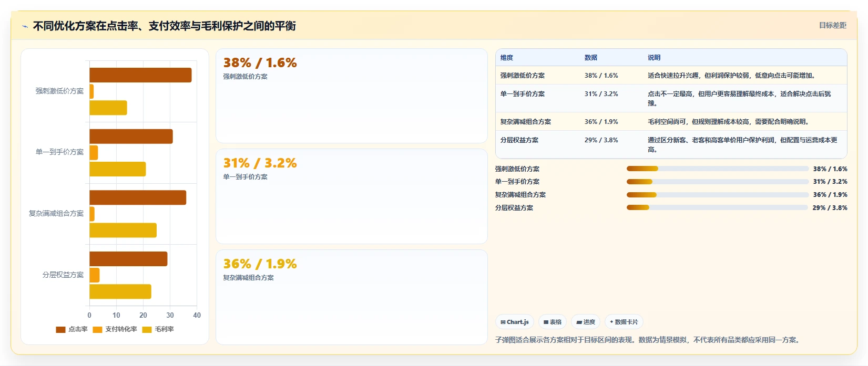Click the 强刺激低价方案 caption in the first card
The image size is (868, 366).
(246, 77)
